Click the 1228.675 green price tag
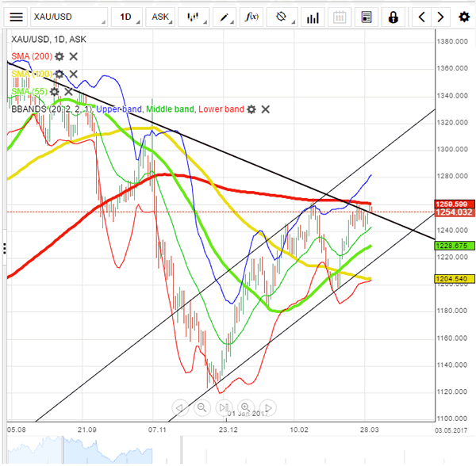Screen dimensions: 476x466 [x=455, y=246]
